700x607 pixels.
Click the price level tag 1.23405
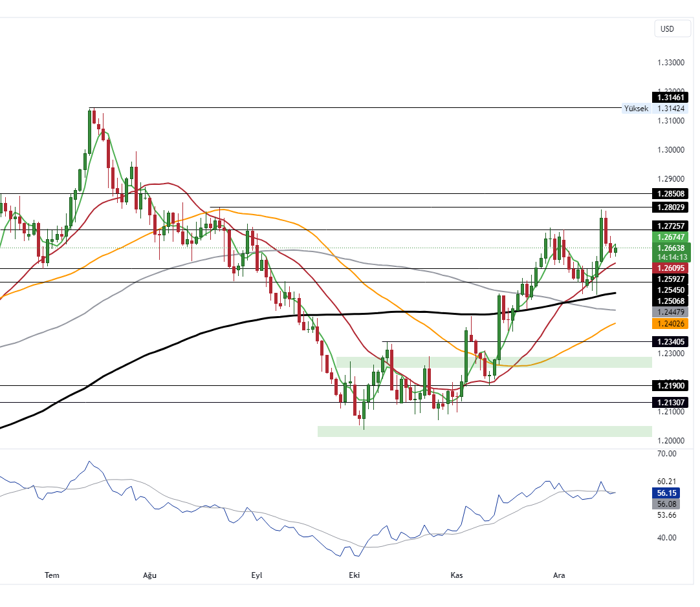(x=670, y=341)
